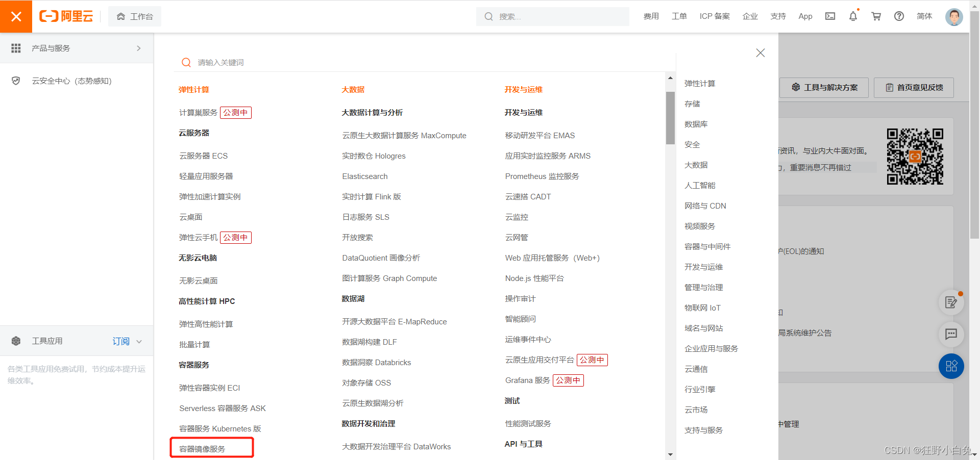
Task: Open the floating feedback edit icon
Action: [x=951, y=302]
